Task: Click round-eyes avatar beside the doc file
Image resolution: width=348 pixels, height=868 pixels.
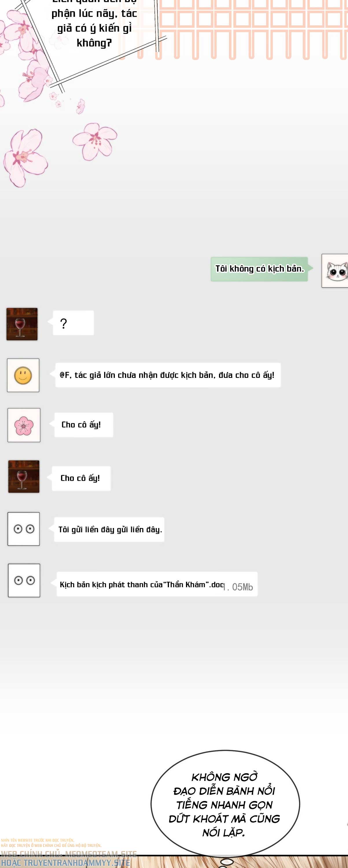Action: click(24, 580)
